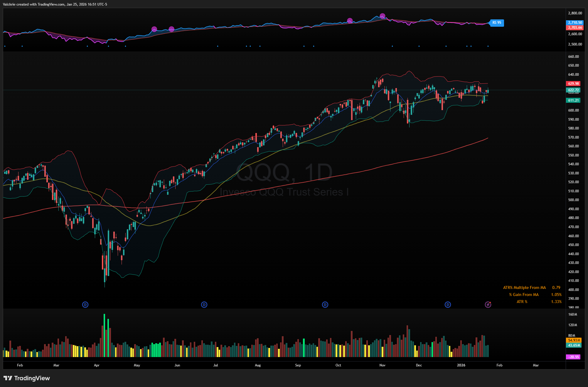The width and height of the screenshot is (588, 387).
Task: Click the teal 622.72 current price label
Action: [573, 90]
